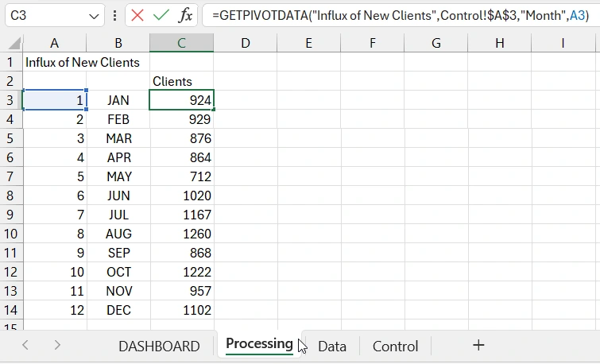This screenshot has width=600, height=364.
Task: Add a new sheet with plus button
Action: (x=478, y=345)
